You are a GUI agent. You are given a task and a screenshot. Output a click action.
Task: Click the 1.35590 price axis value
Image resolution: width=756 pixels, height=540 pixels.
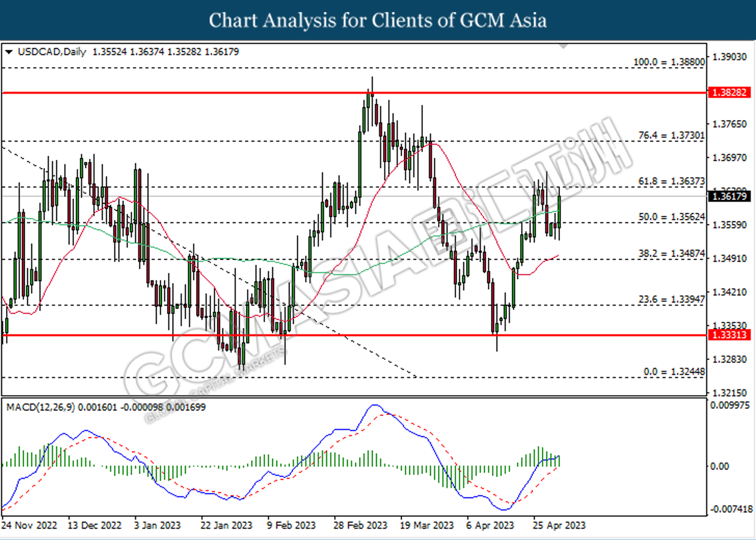click(x=729, y=225)
